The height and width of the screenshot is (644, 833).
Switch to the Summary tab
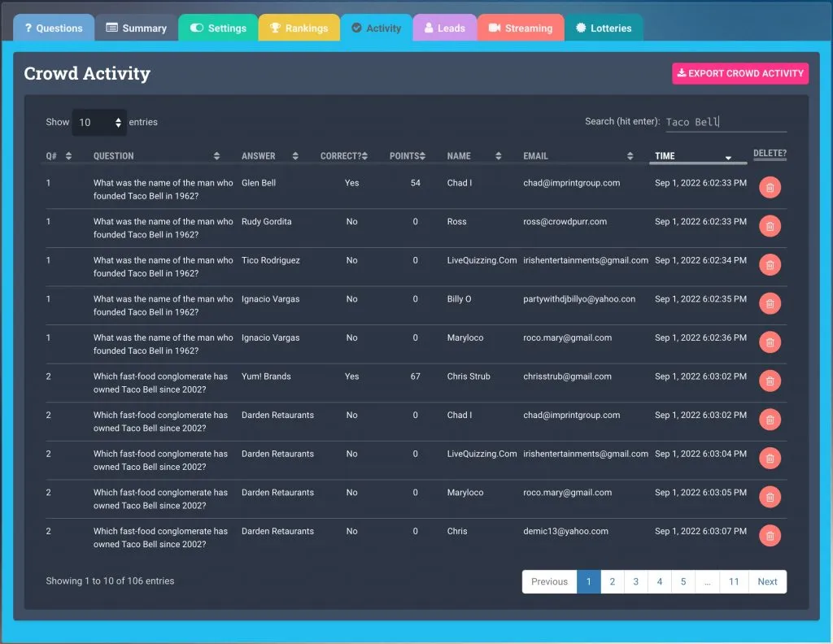137,28
